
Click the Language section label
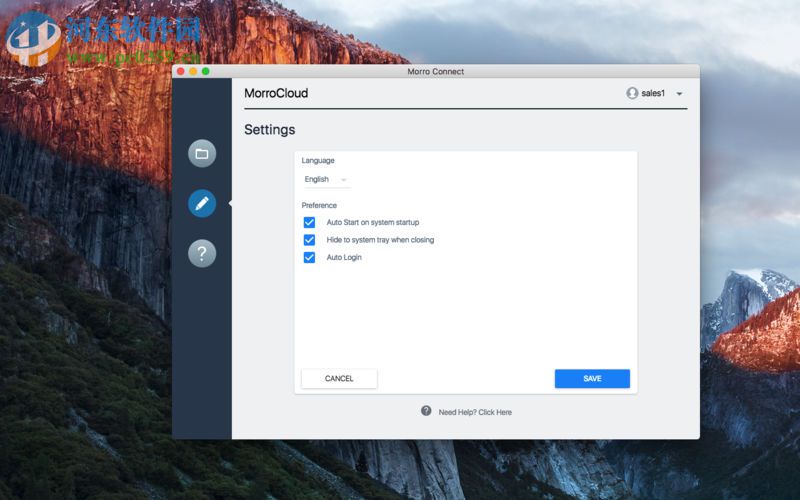pyautogui.click(x=318, y=161)
